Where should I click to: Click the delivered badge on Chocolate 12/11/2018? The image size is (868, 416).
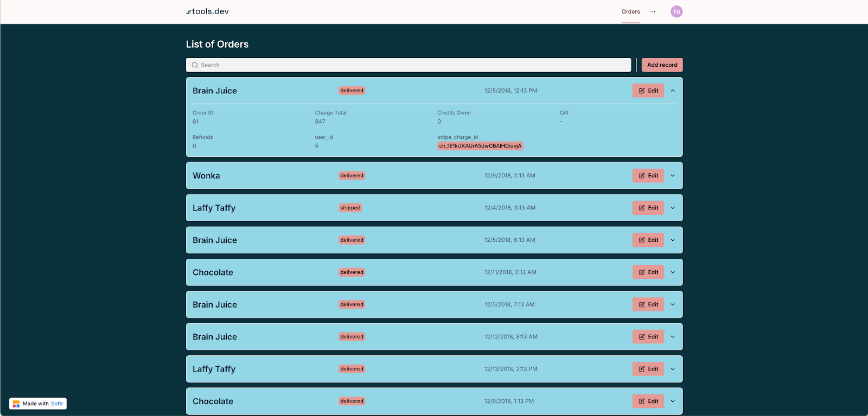point(352,272)
